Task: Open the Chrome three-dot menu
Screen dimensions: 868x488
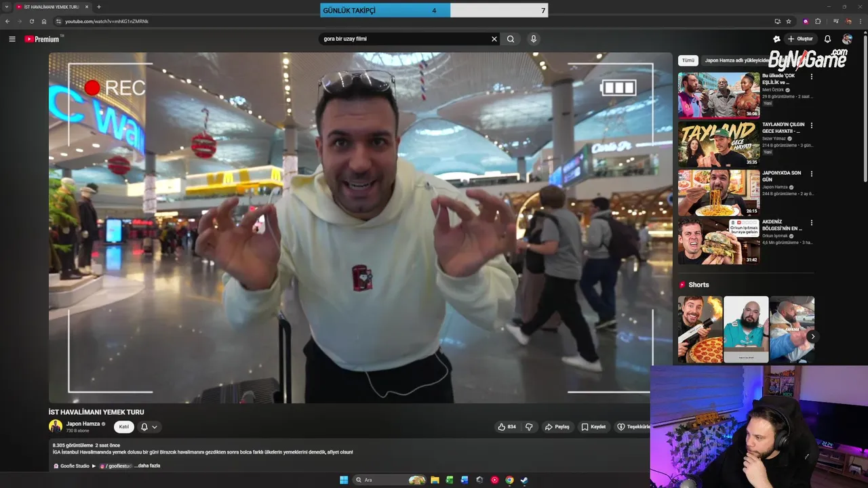Action: coord(860,21)
